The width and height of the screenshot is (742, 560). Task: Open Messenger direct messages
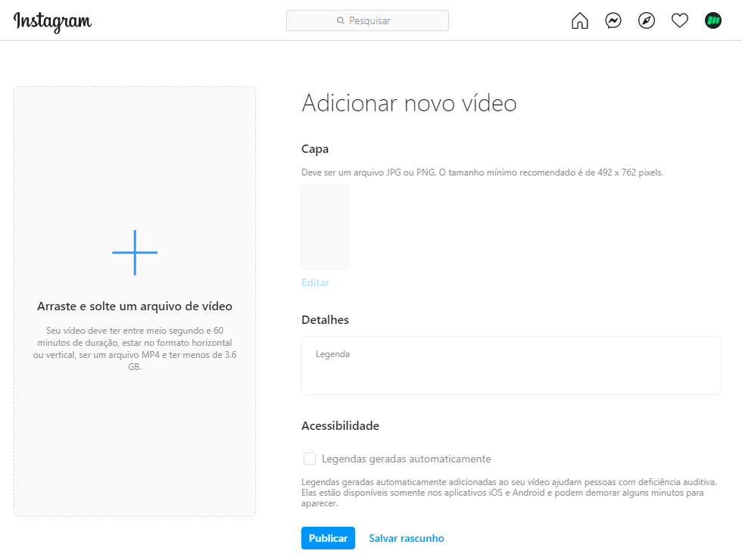click(x=613, y=21)
